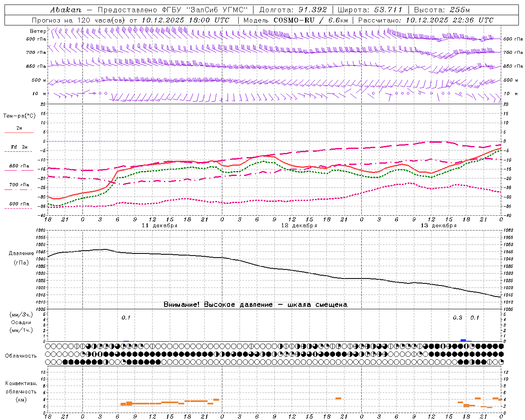Click the '(мм/1ч.)' precipitation unit label
The height and width of the screenshot is (420, 525).
(21, 330)
